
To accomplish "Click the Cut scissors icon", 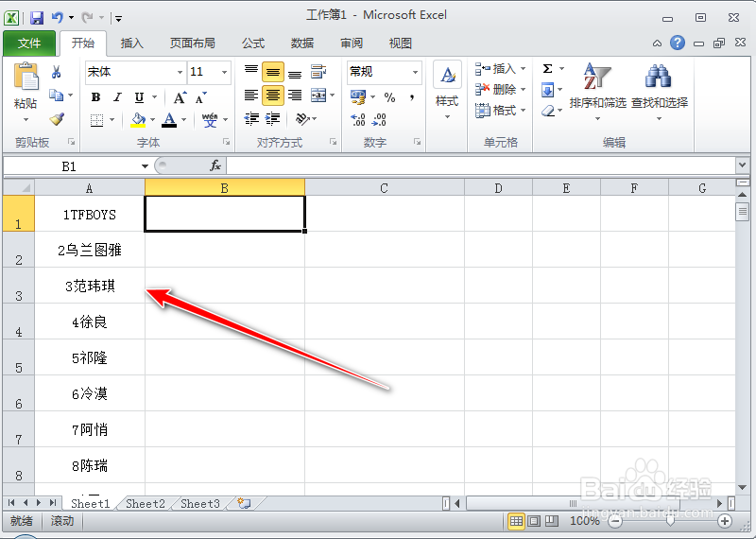I will [x=57, y=72].
